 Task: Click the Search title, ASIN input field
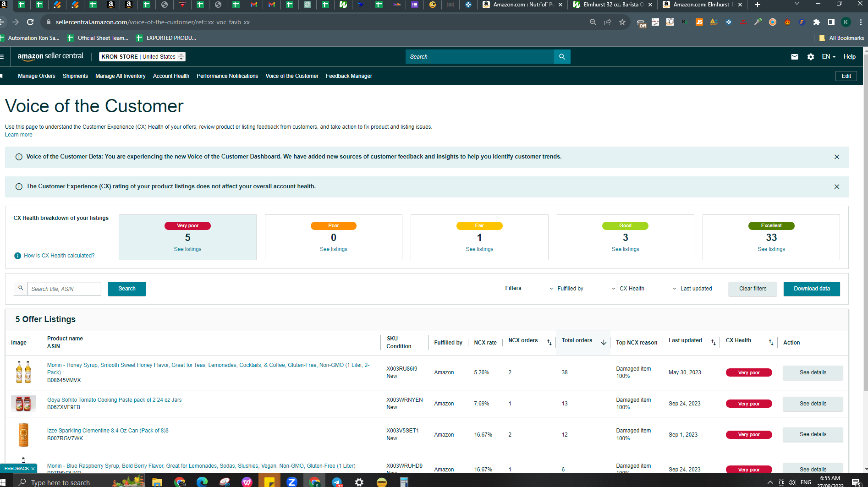click(64, 289)
